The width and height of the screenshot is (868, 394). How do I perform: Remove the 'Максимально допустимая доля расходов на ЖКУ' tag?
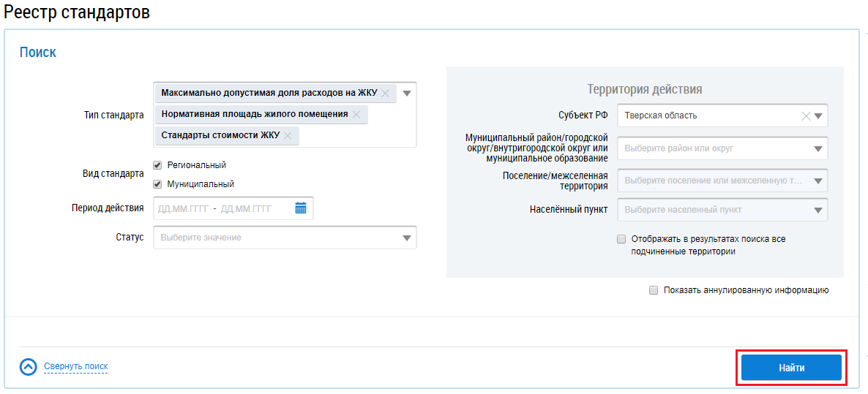(385, 94)
